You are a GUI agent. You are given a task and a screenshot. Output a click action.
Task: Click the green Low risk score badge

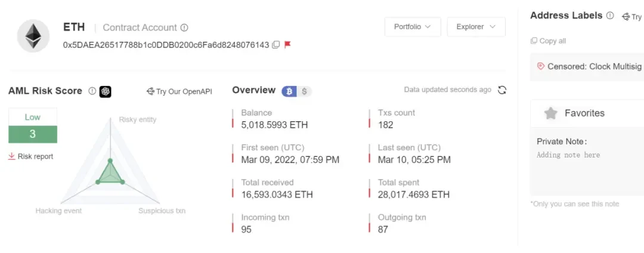(33, 126)
